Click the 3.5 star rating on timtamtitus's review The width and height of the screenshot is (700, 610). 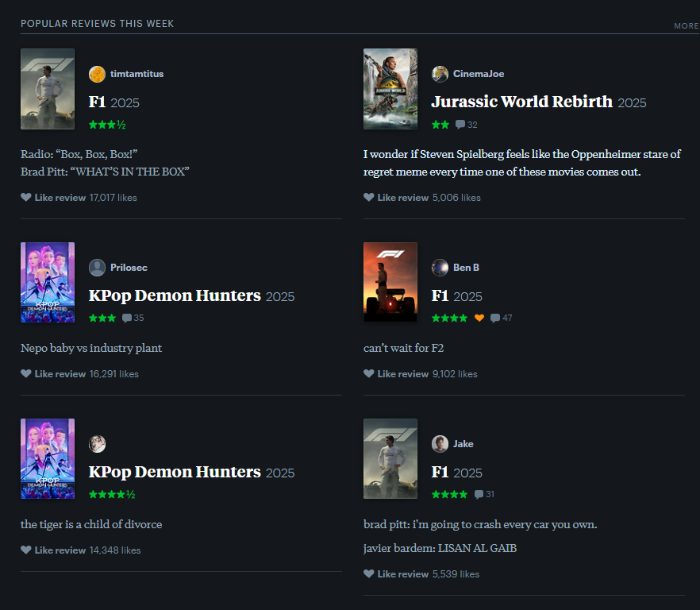107,125
